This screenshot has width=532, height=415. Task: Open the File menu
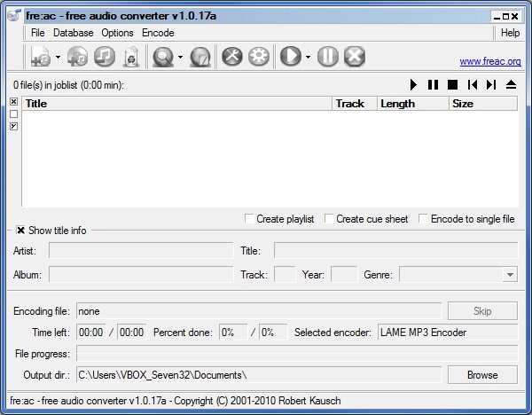[37, 33]
